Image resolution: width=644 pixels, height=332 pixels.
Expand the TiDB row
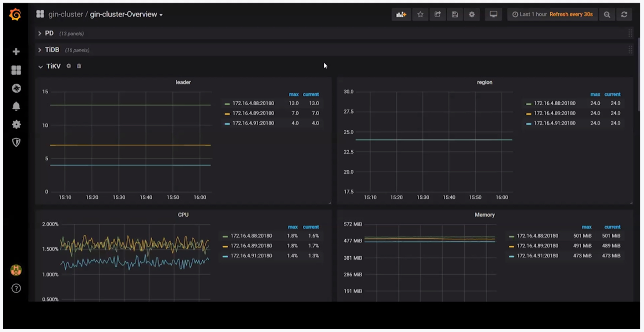[x=52, y=50]
